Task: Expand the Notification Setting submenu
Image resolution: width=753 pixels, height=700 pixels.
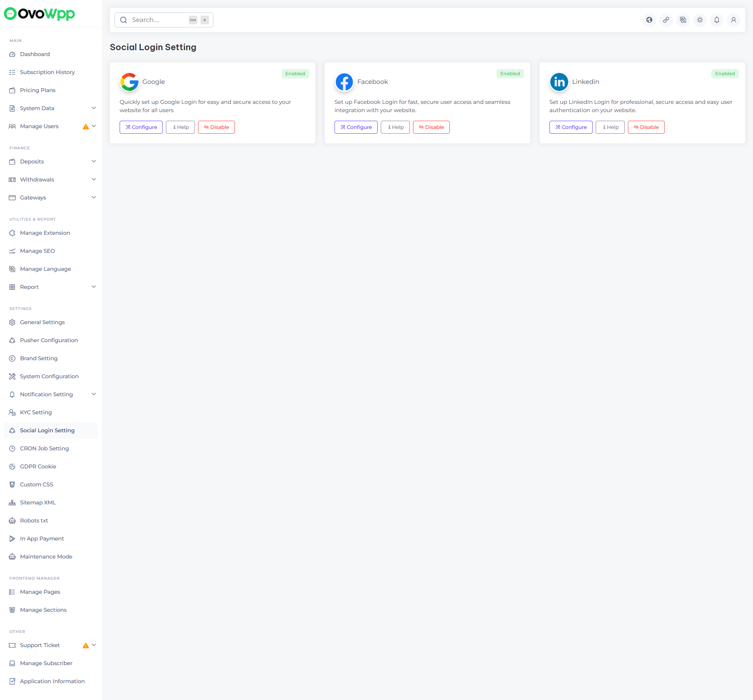Action: (94, 394)
